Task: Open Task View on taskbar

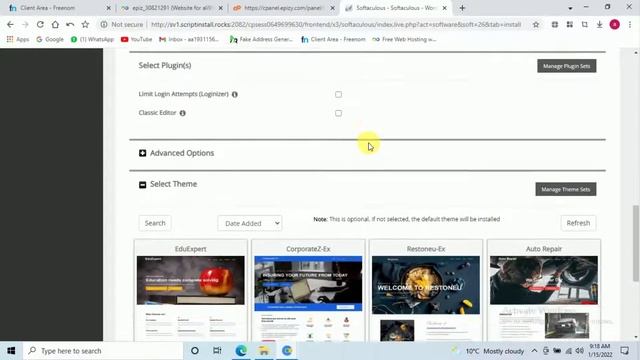Action: tap(217, 351)
